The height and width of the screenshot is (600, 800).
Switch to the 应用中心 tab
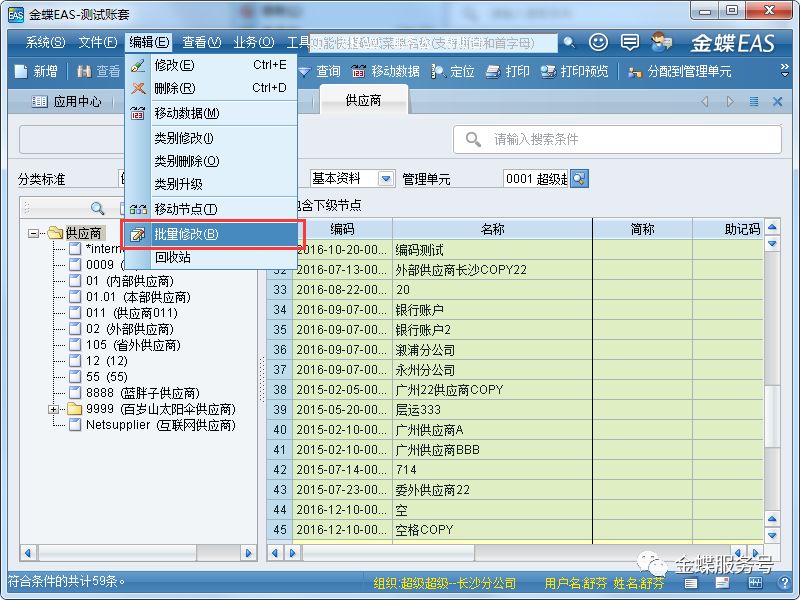point(66,102)
